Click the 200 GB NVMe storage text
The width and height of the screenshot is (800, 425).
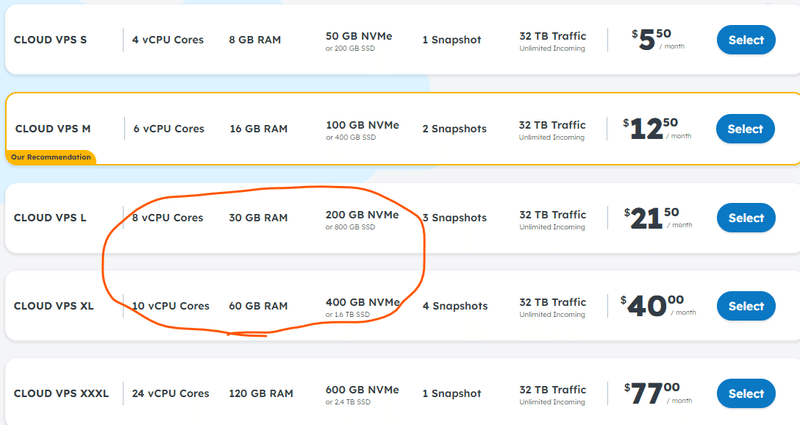coord(362,215)
